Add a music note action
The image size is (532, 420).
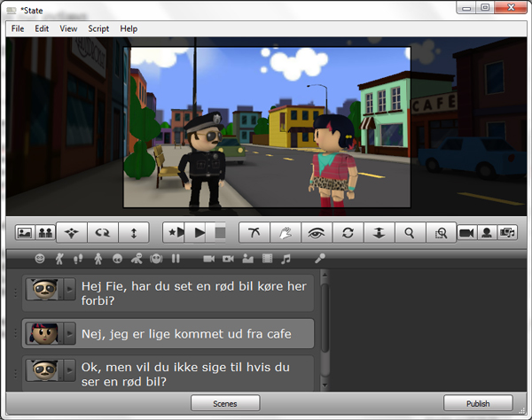point(286,259)
